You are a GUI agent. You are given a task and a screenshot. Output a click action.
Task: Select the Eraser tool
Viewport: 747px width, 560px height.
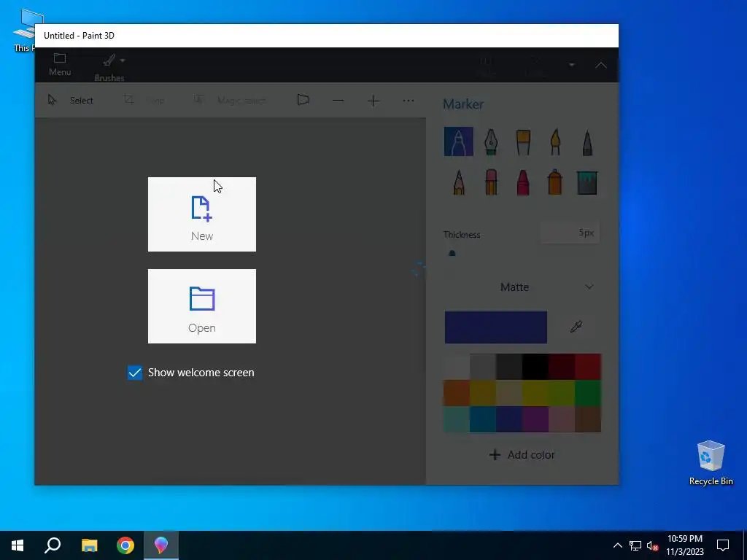(491, 182)
